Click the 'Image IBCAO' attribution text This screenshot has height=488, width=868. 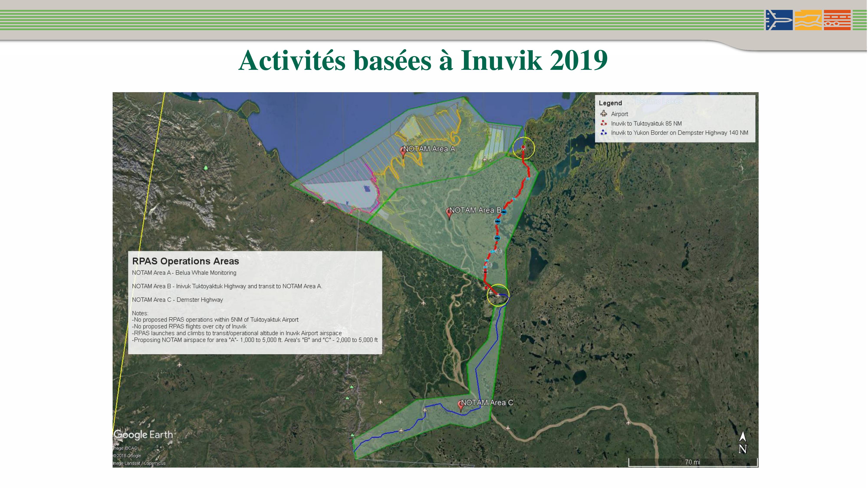125,448
